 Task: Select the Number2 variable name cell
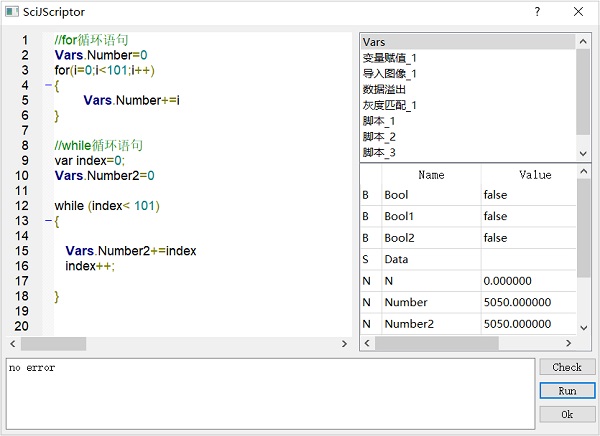431,324
